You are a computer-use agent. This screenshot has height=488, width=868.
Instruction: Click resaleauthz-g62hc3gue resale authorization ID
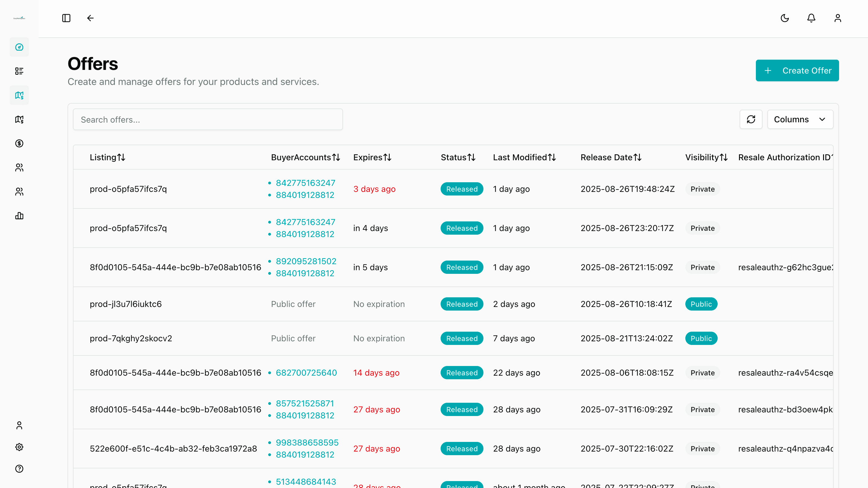click(785, 267)
